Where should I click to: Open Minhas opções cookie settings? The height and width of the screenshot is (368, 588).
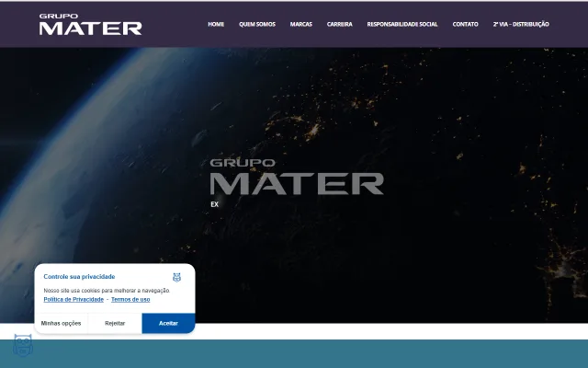click(62, 323)
